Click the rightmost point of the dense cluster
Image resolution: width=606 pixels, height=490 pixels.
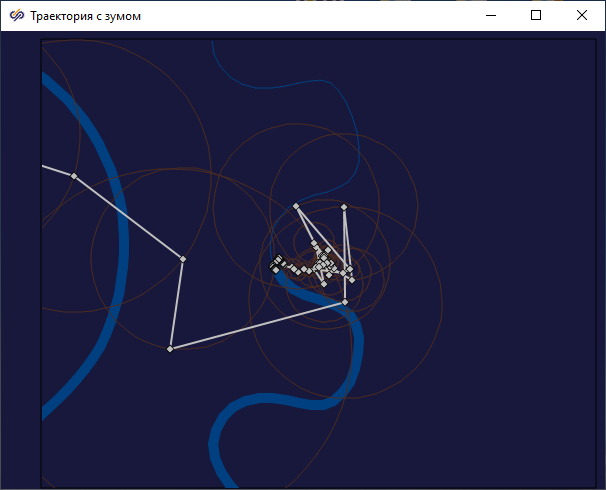(352, 270)
